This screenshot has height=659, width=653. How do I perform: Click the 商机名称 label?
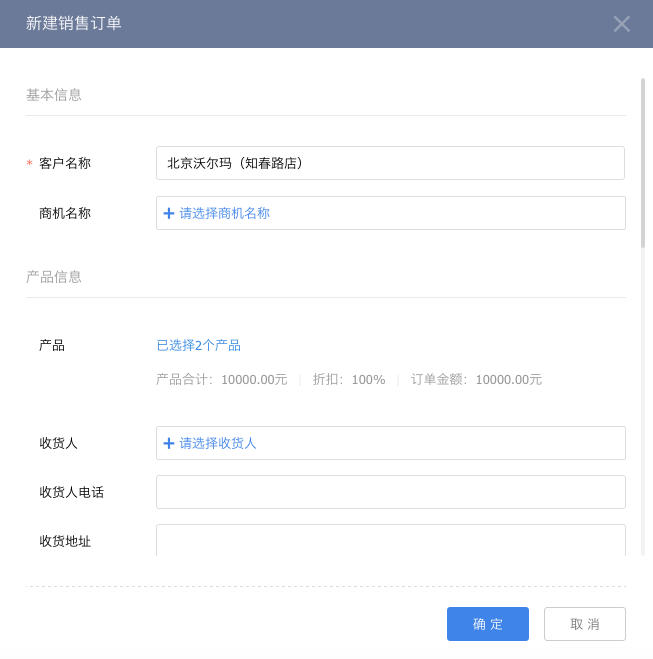click(65, 213)
